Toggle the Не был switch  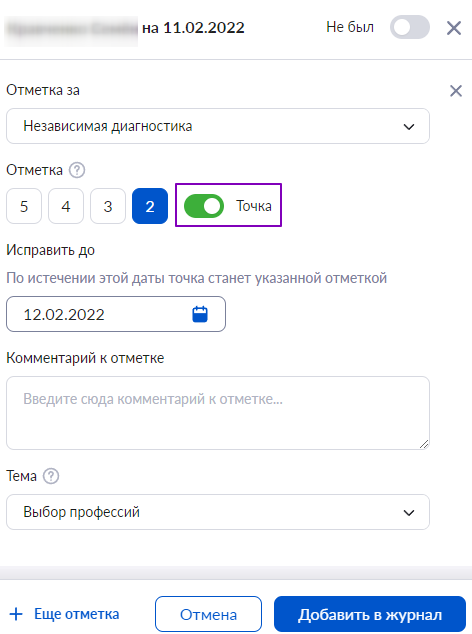point(409,27)
